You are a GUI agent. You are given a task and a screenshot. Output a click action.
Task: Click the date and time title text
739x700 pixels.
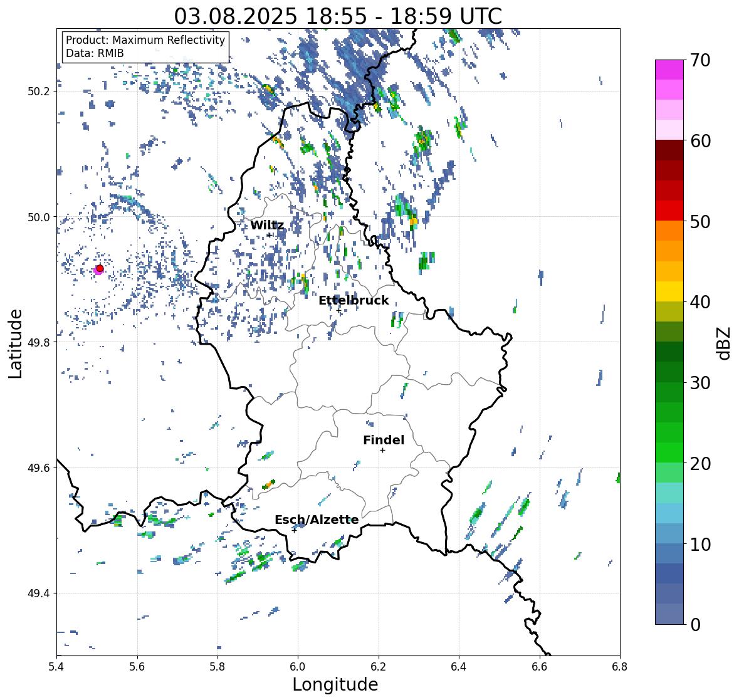(338, 16)
